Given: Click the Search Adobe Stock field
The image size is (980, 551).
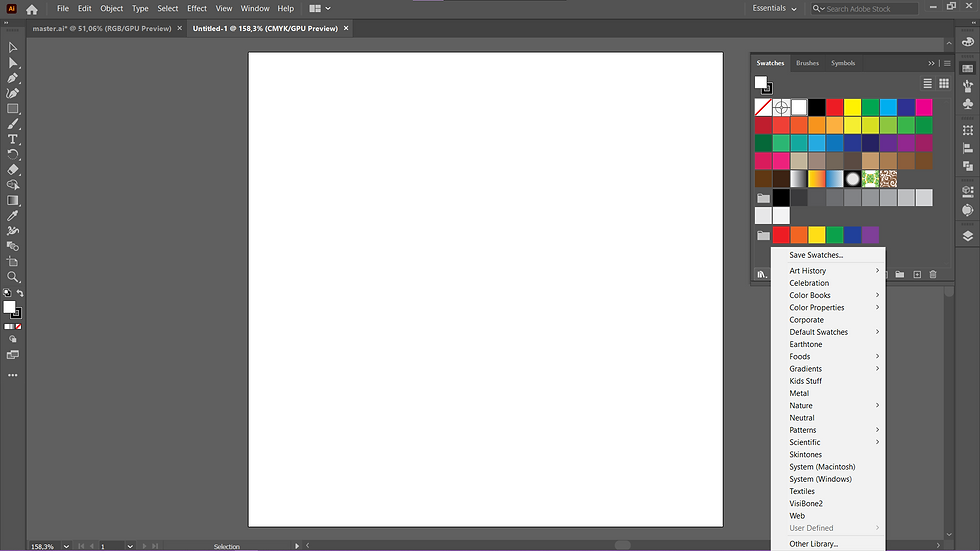Looking at the screenshot, I should tap(865, 9).
